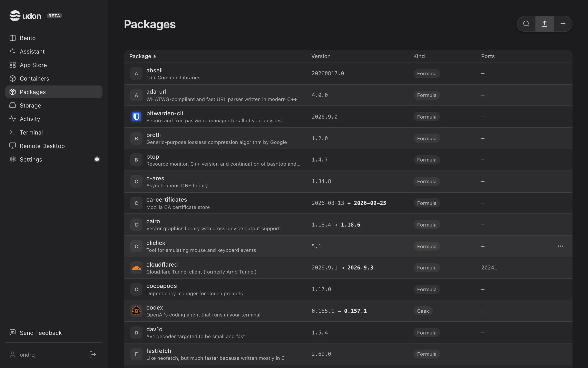588x368 pixels.
Task: Open Remote Desktop in sidebar
Action: 54,146
